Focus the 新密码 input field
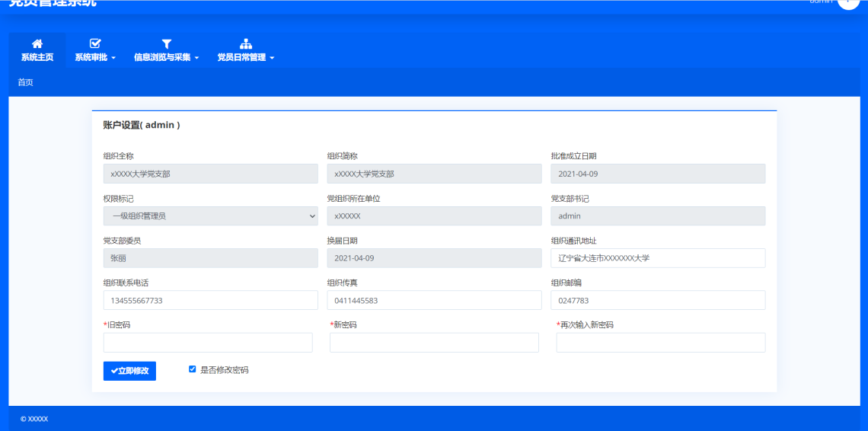Viewport: 868px width, 431px height. (434, 343)
